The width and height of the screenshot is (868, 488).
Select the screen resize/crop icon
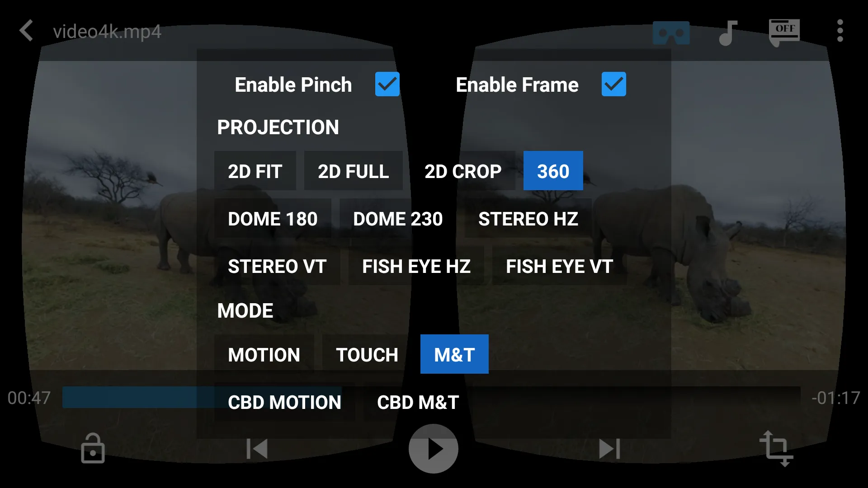click(x=775, y=448)
